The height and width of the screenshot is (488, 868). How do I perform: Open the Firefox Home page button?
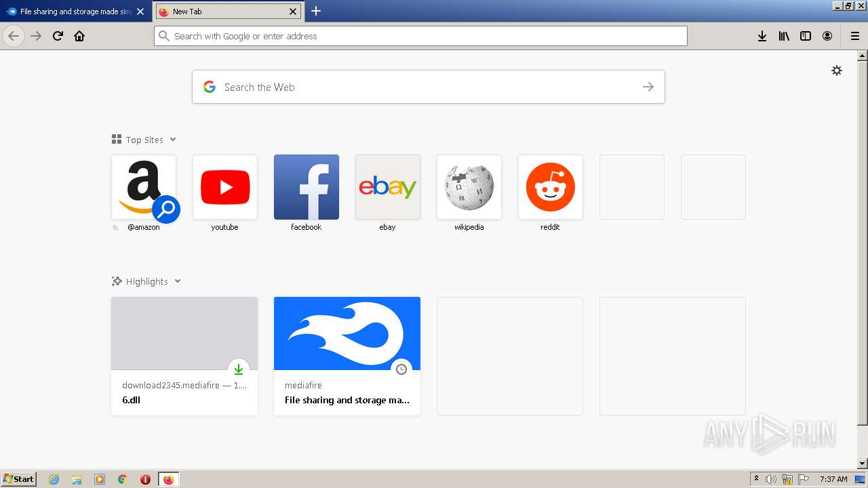[79, 36]
